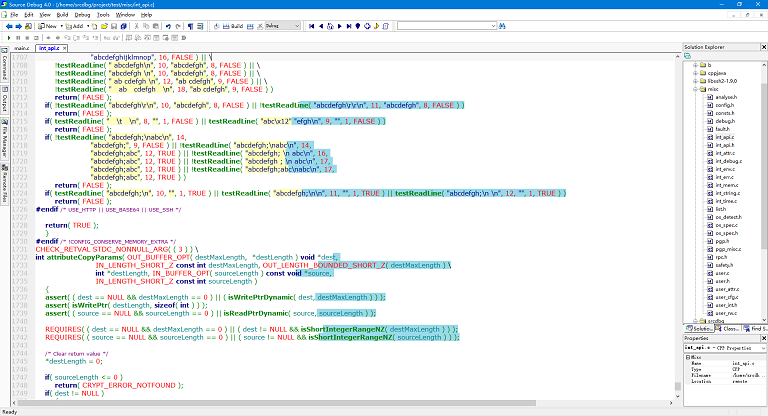768x416 pixels.
Task: Open the Command side panel
Action: point(5,68)
